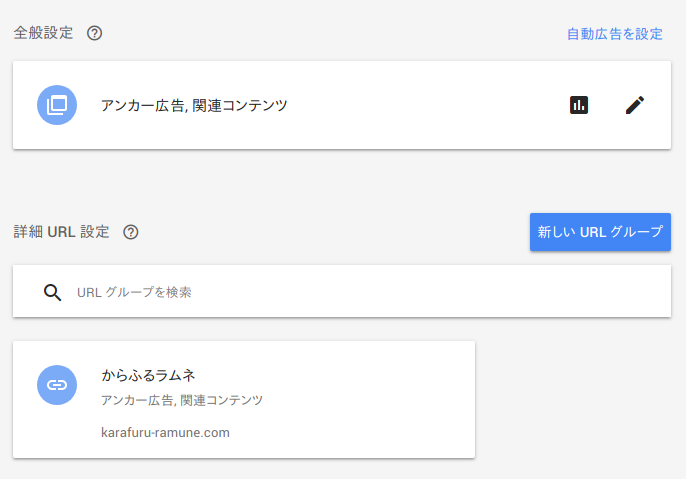Click the 全般設定 heading
The width and height of the screenshot is (686, 479).
[x=43, y=33]
